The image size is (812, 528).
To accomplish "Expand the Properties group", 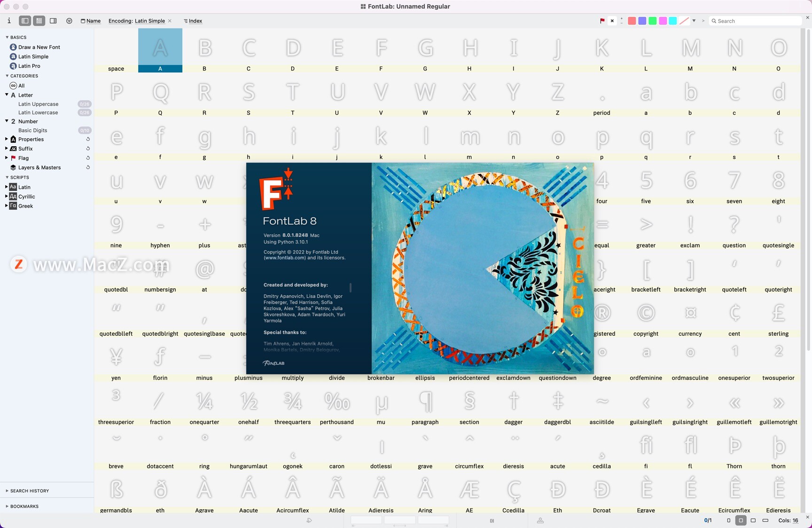I will pos(7,139).
